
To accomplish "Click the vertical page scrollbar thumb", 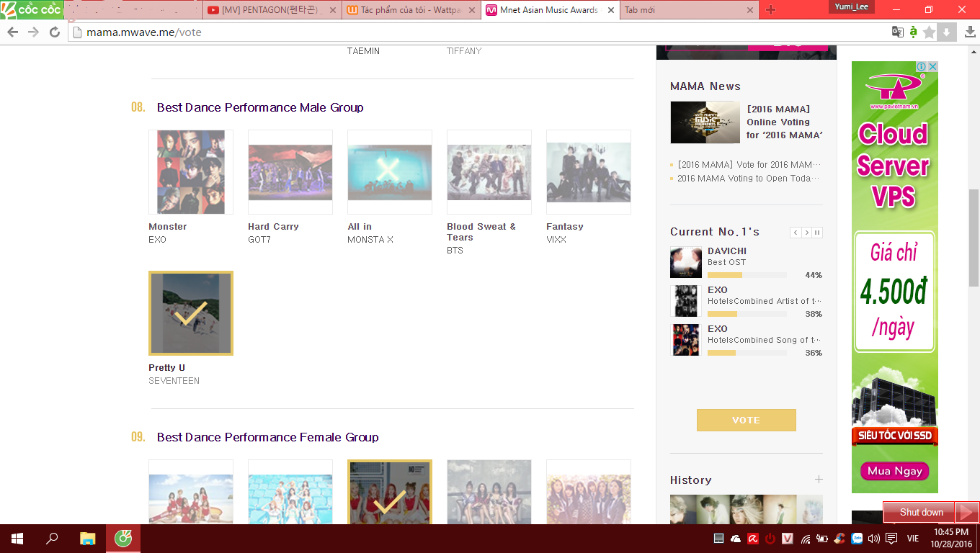I will (x=974, y=238).
